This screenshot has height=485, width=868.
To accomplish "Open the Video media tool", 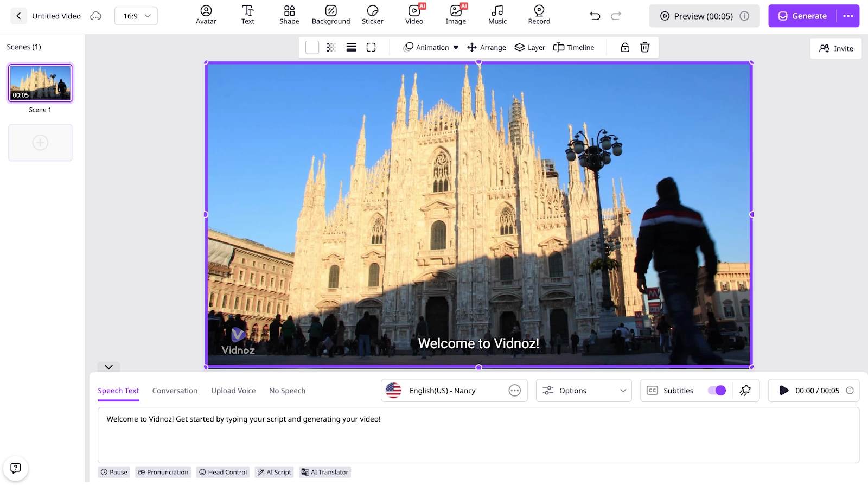I will [x=414, y=15].
